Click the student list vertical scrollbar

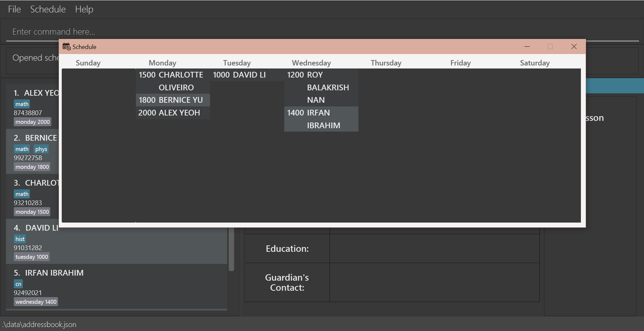coord(231,249)
